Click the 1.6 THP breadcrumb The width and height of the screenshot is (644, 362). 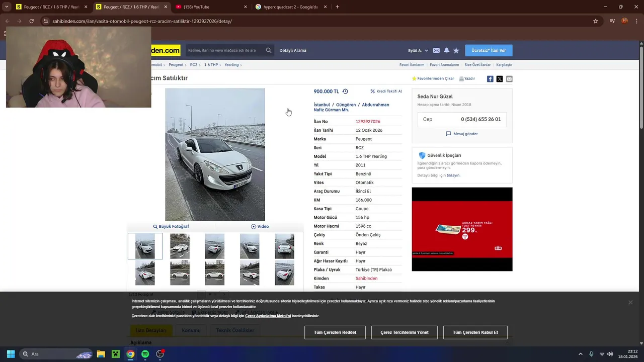click(x=211, y=65)
